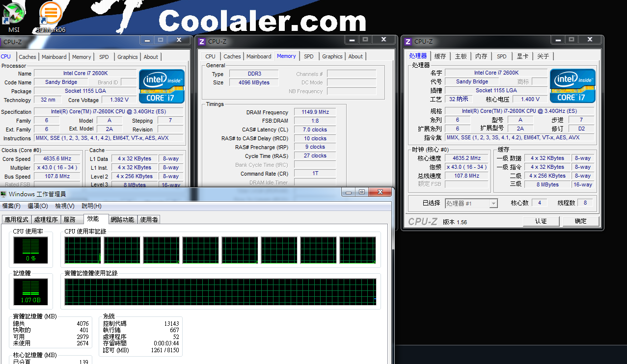Minimize the Chinese CPU-Z window
The image size is (627, 364).
[558, 39]
